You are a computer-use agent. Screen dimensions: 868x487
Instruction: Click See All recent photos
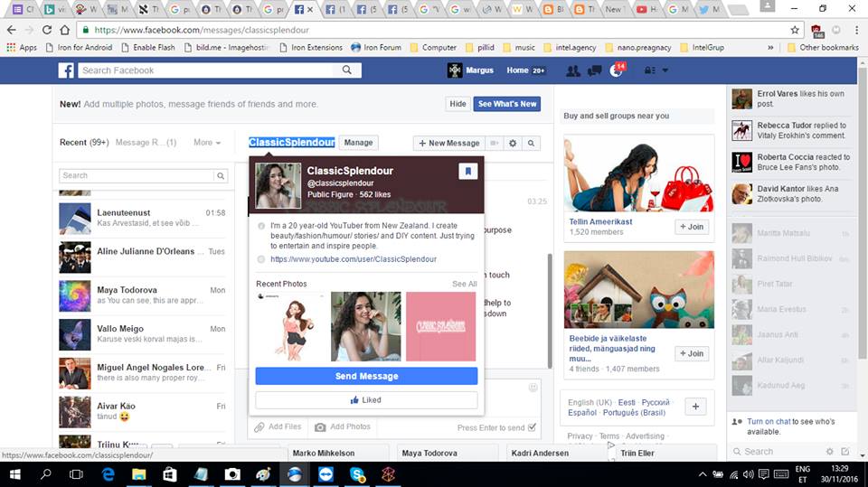(x=465, y=284)
